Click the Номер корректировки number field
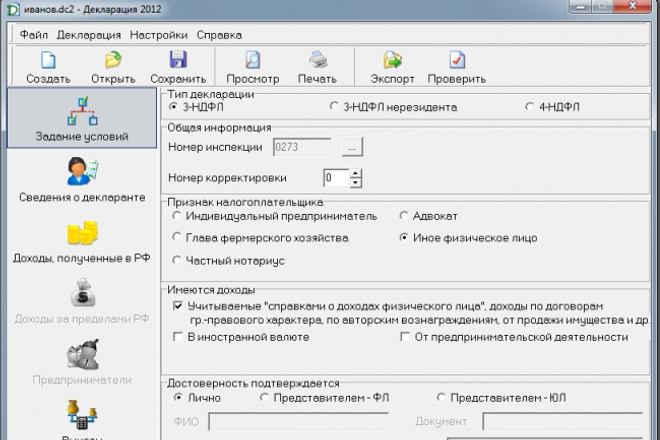The image size is (660, 440). tap(335, 178)
